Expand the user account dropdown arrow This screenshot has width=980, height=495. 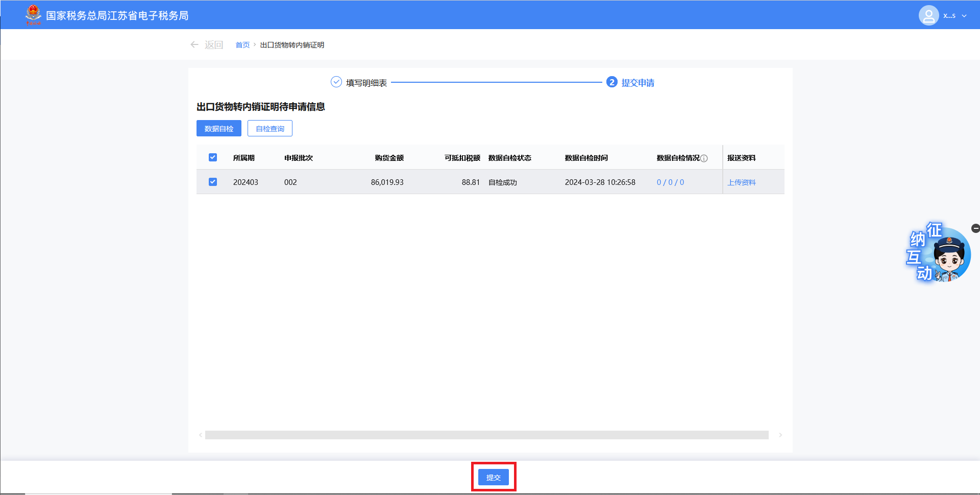[x=964, y=16]
